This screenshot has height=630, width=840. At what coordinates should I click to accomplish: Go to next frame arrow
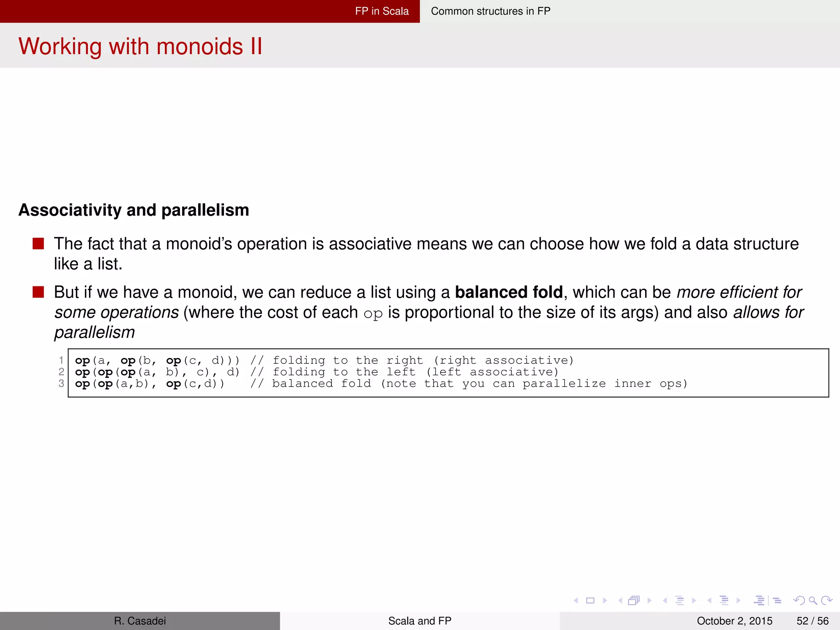click(649, 600)
